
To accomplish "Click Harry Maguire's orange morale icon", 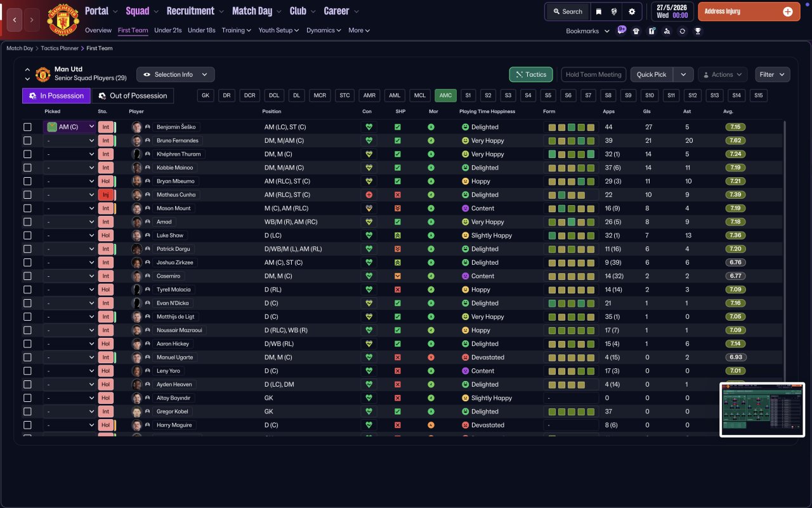I will [x=431, y=425].
